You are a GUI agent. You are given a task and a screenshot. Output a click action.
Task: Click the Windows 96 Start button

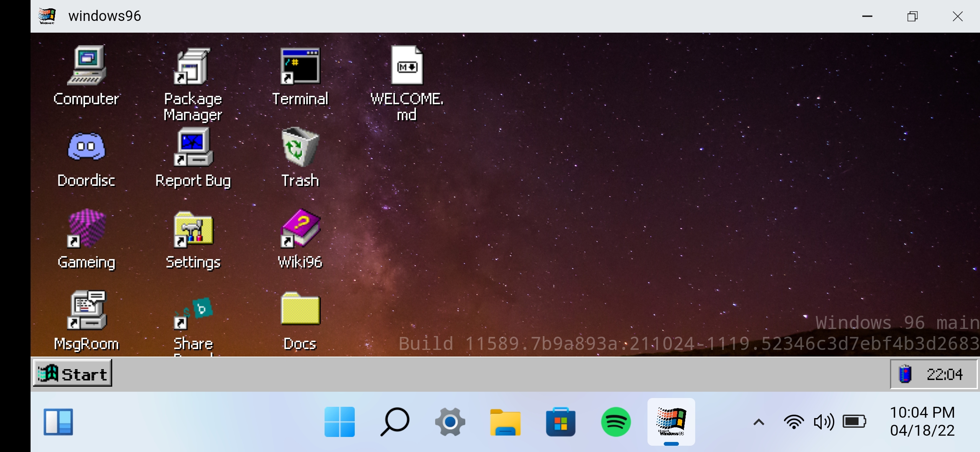coord(72,373)
